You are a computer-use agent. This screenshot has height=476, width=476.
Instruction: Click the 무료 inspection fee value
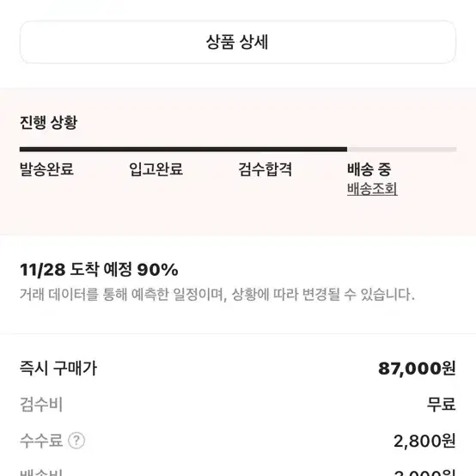tap(442, 405)
